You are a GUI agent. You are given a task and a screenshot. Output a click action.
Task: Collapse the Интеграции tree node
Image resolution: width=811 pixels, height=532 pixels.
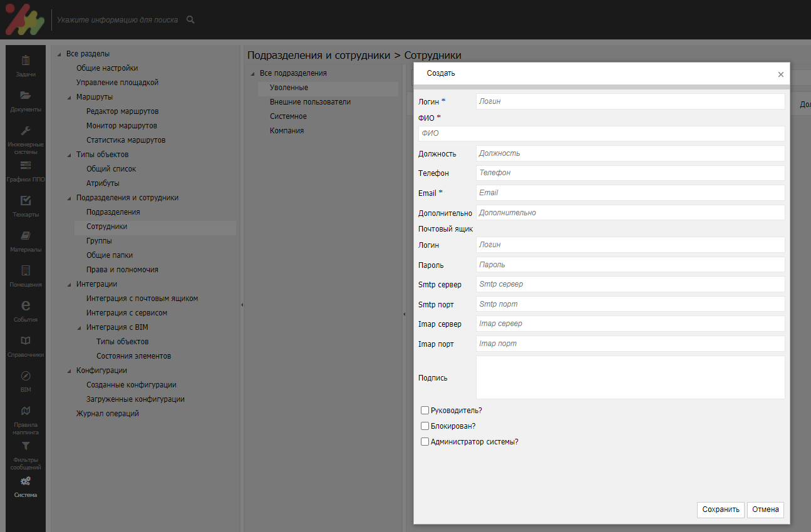click(x=70, y=285)
